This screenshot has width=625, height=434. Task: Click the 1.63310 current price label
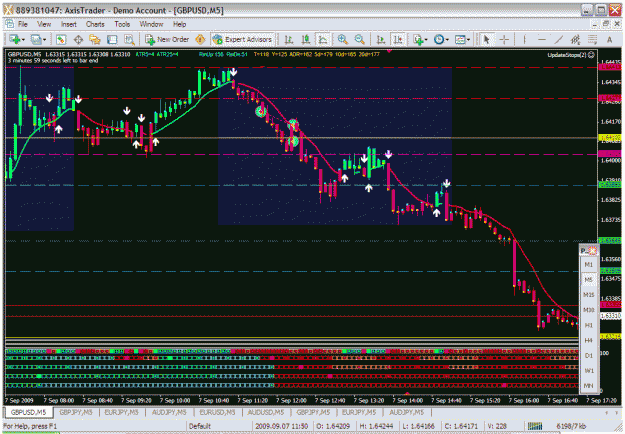click(610, 316)
